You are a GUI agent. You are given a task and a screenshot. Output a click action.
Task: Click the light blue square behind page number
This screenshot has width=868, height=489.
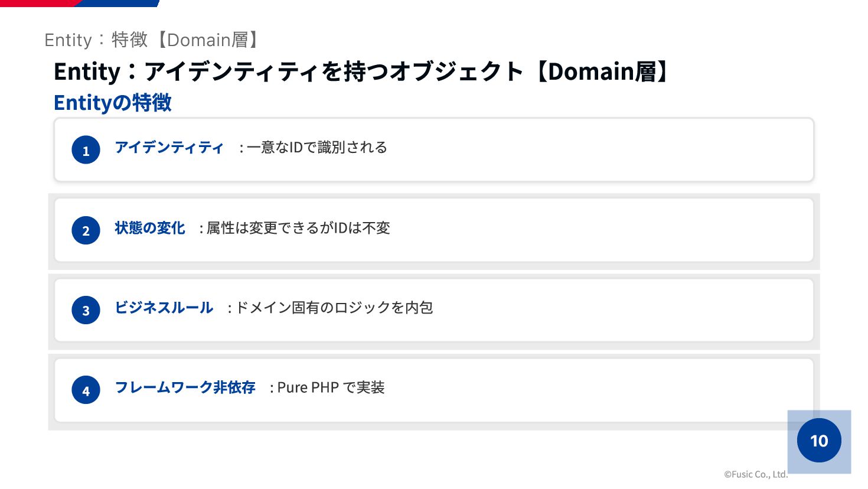pos(819,442)
